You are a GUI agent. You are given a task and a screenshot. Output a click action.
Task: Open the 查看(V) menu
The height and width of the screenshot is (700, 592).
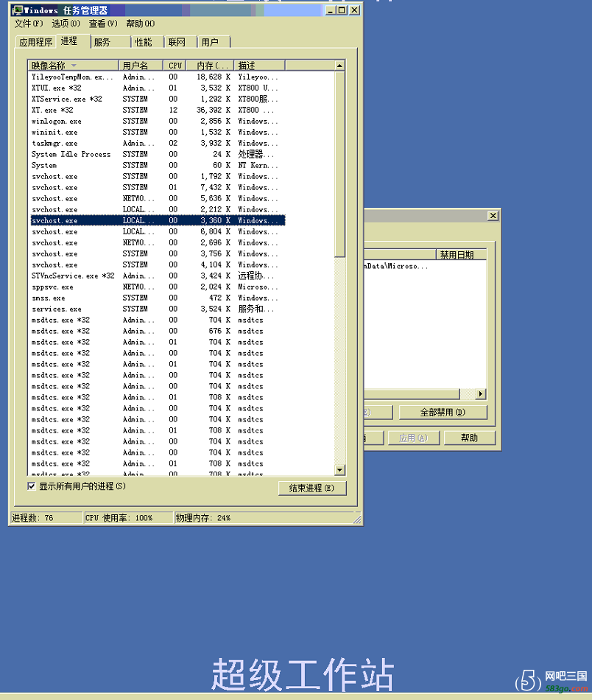coord(103,24)
